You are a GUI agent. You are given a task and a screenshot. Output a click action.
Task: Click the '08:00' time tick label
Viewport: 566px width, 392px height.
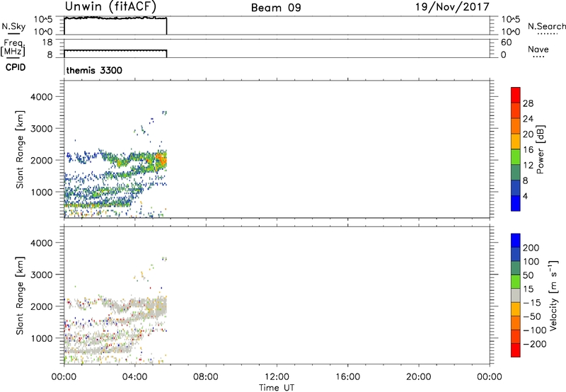coord(205,377)
